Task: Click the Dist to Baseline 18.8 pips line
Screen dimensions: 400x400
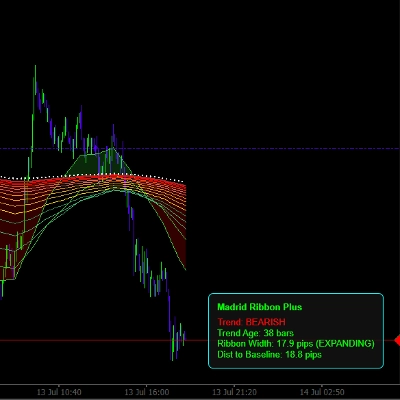Action: pos(269,354)
